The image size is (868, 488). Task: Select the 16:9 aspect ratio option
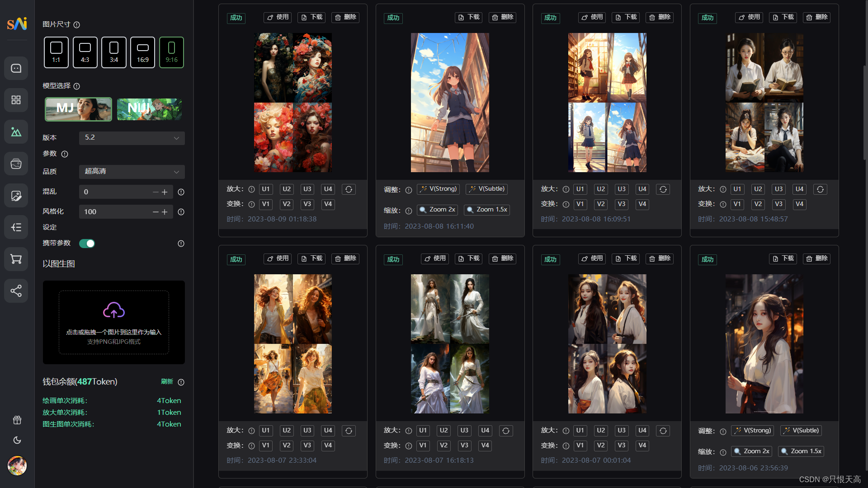point(142,52)
